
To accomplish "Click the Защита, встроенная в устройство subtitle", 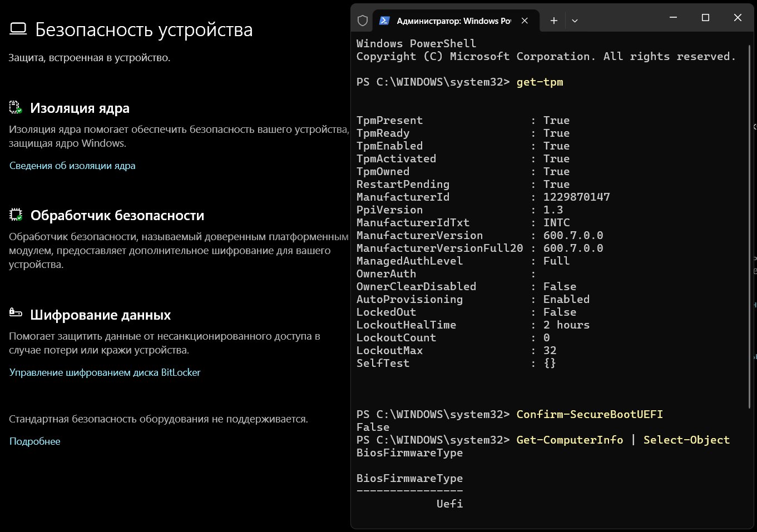I will click(x=90, y=58).
